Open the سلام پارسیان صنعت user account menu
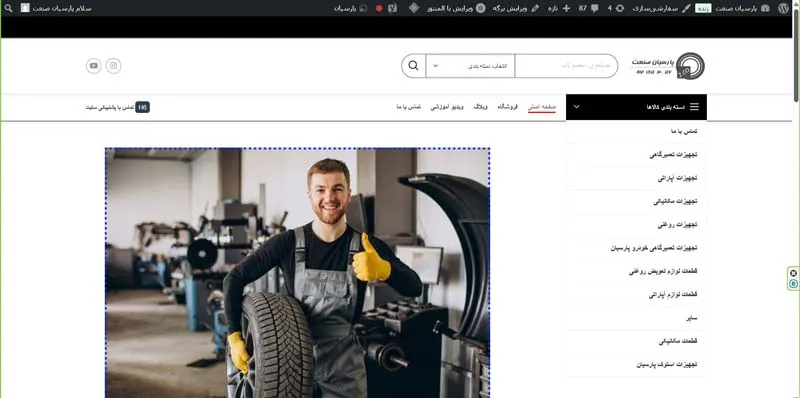 pyautogui.click(x=56, y=8)
